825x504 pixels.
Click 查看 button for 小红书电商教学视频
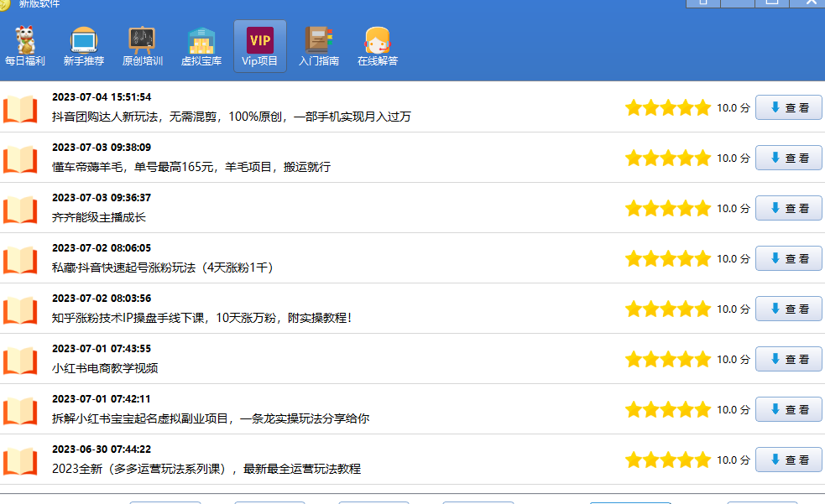[789, 360]
